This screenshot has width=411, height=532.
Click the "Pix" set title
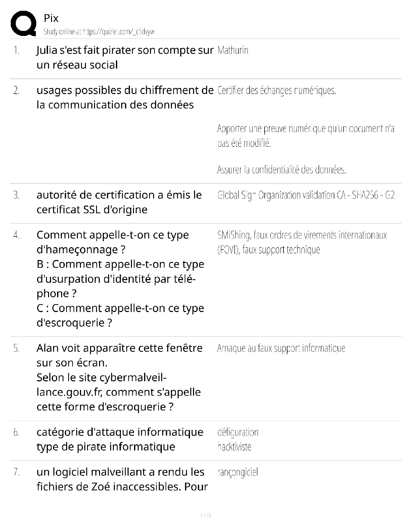click(x=51, y=18)
